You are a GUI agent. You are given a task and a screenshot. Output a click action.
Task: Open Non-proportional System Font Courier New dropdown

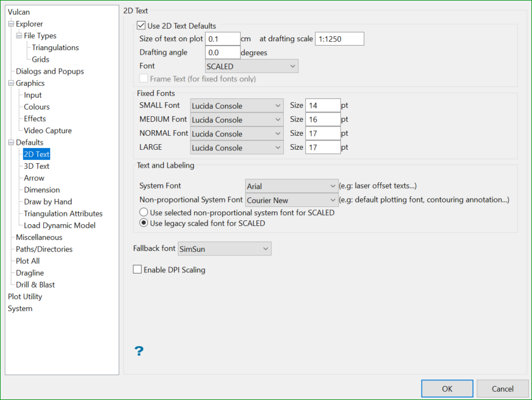pos(291,201)
